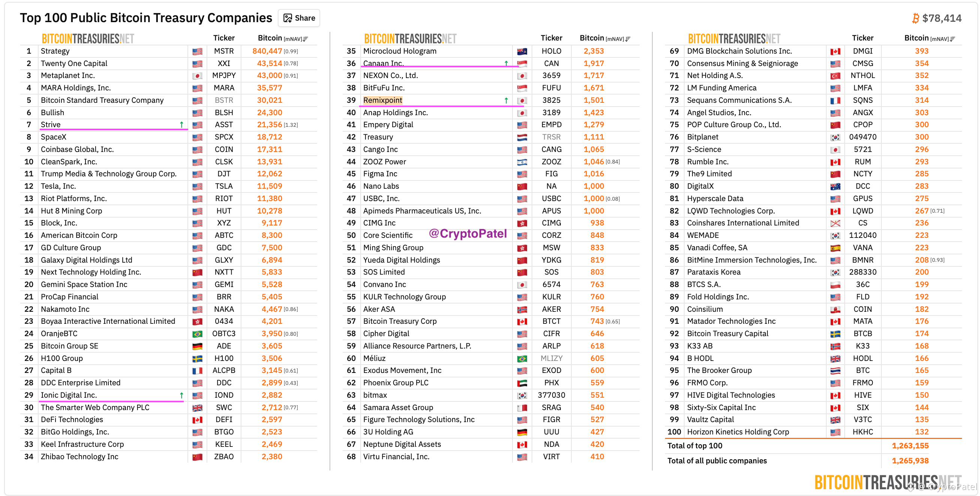Screen dimensions: 980x496
Task: Click the 377030 ticker
Action: click(x=551, y=395)
